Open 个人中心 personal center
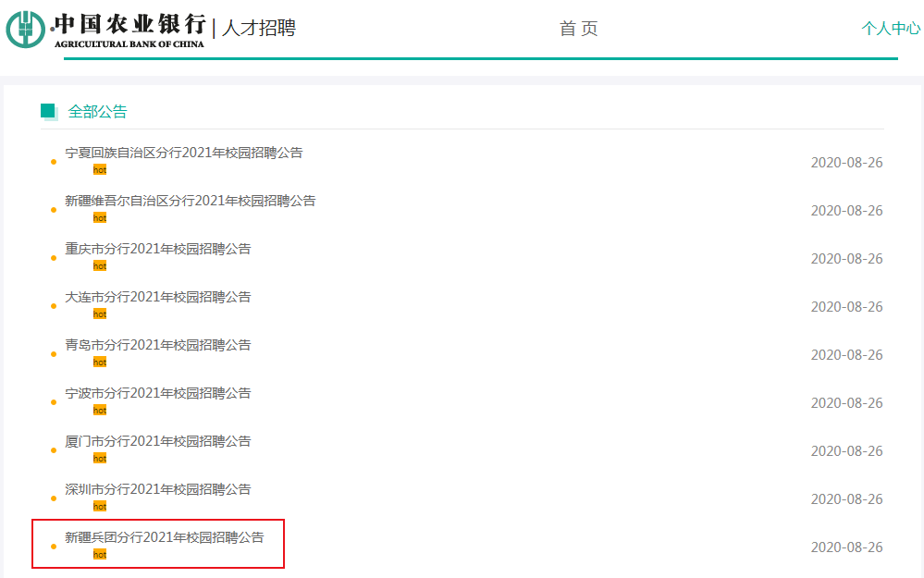 (x=891, y=29)
